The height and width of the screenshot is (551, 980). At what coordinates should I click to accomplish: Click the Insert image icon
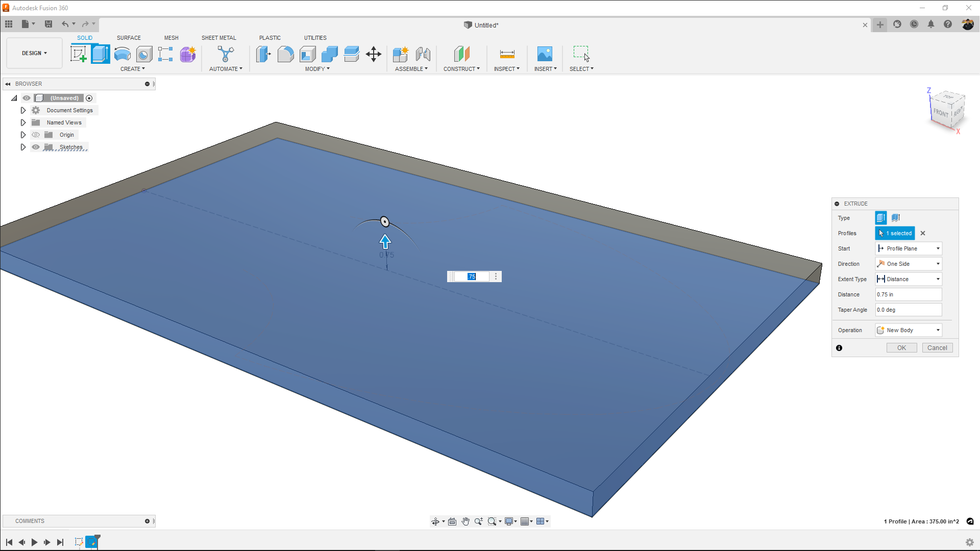(545, 54)
